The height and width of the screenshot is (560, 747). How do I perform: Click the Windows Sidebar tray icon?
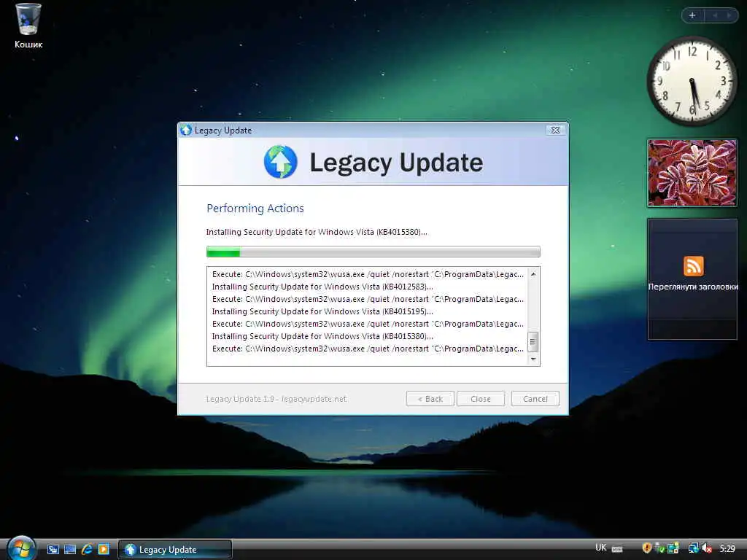coord(673,548)
